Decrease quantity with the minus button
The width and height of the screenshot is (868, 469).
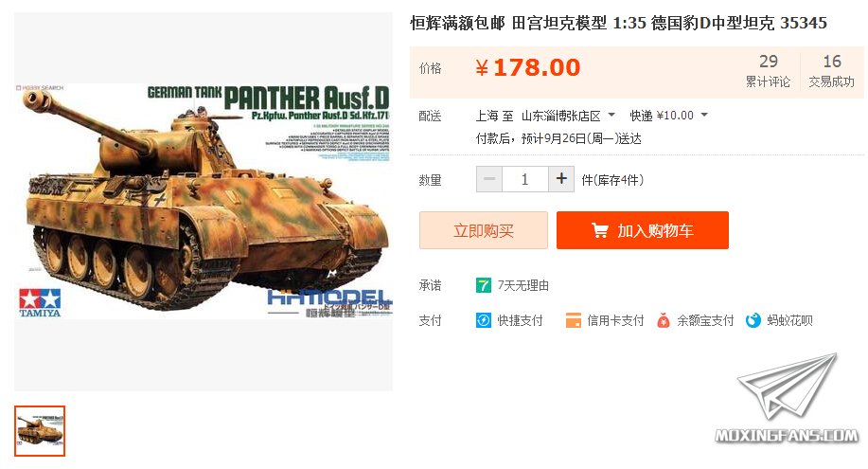pyautogui.click(x=489, y=179)
